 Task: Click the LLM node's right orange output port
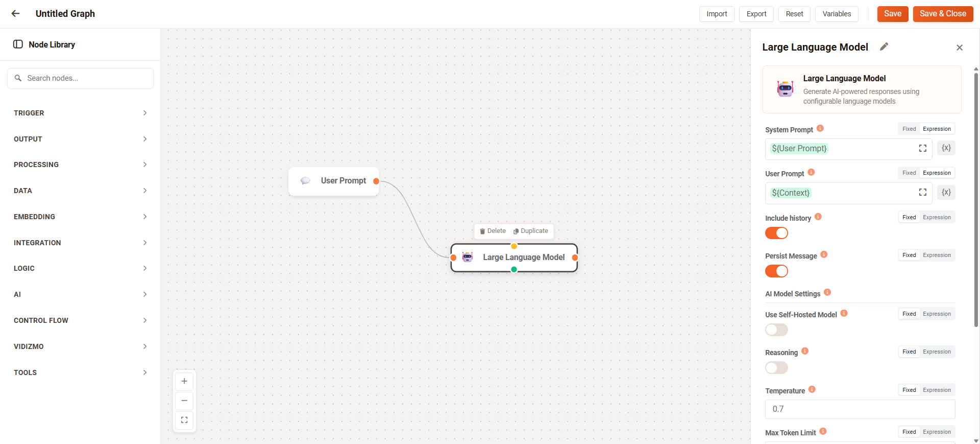pyautogui.click(x=575, y=258)
